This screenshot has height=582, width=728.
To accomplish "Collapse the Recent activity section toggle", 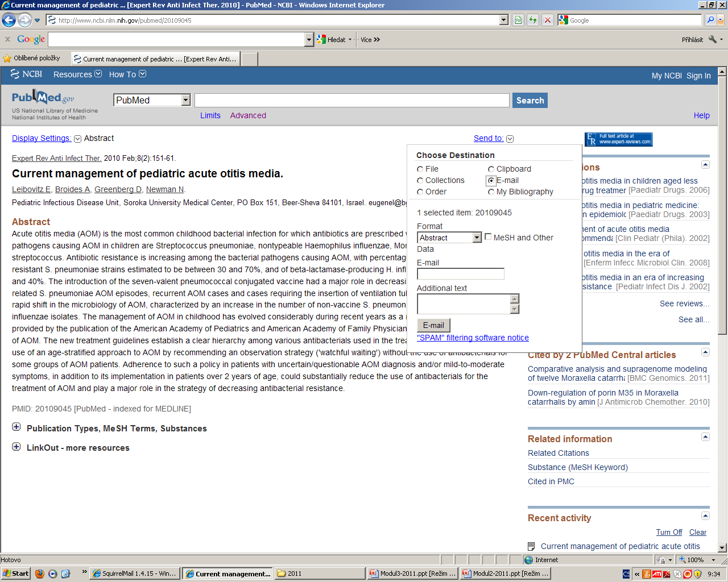I will click(705, 516).
